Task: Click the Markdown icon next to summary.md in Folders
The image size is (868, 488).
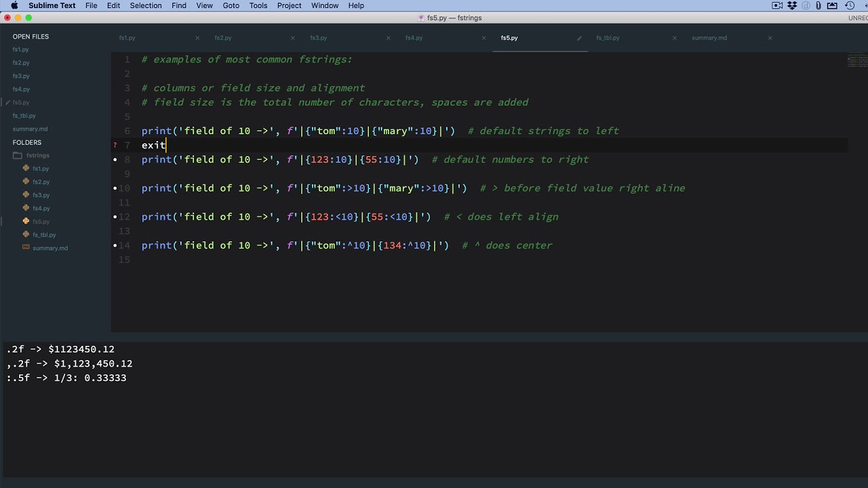Action: click(26, 248)
